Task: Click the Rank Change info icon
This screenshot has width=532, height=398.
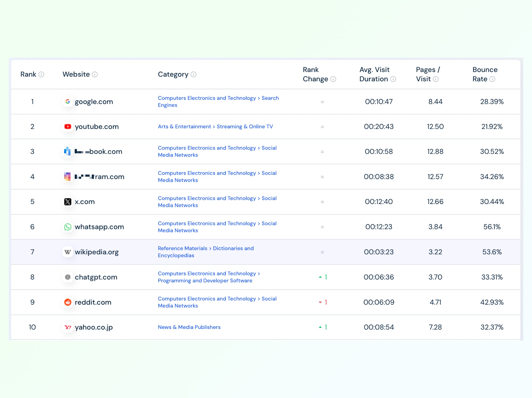Action: click(x=333, y=79)
